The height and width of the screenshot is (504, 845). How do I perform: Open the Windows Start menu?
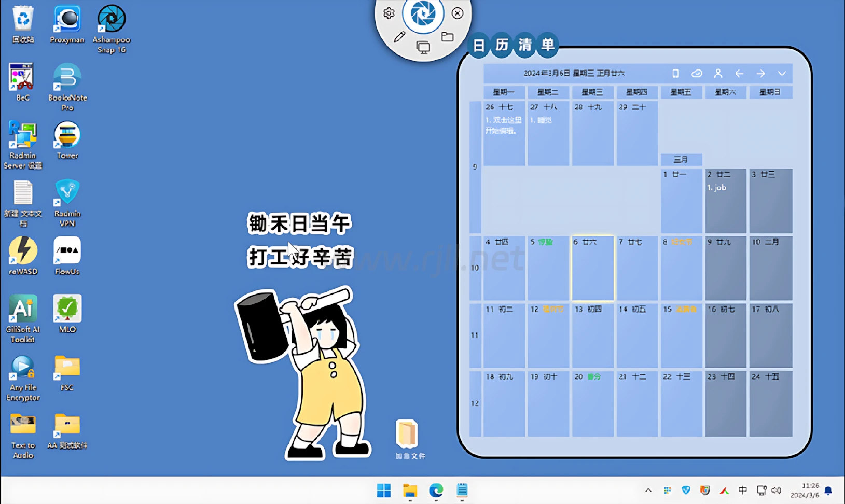tap(384, 491)
